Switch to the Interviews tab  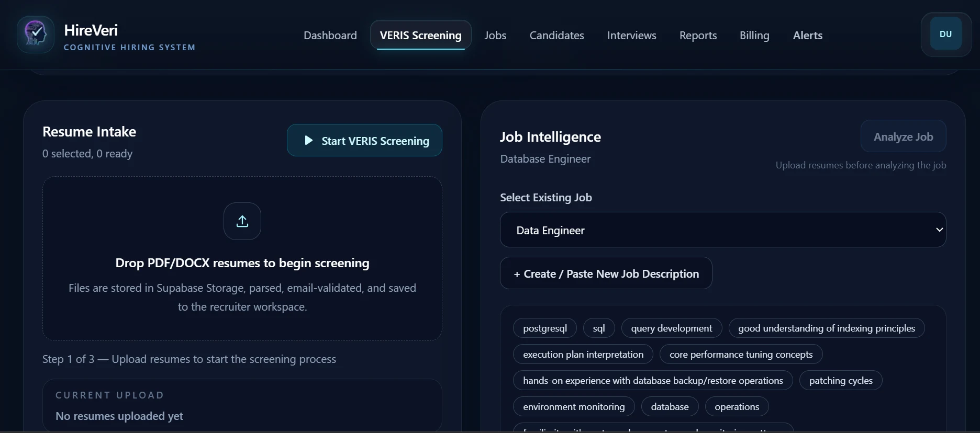click(631, 35)
